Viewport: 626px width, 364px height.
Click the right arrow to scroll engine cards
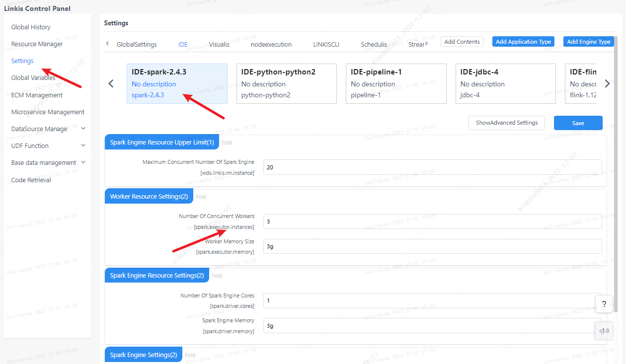tap(607, 83)
